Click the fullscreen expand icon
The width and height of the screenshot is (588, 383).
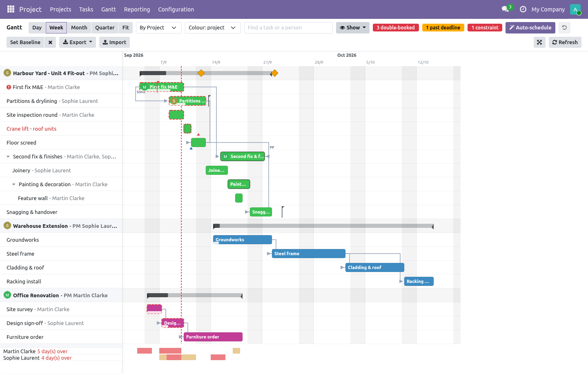[539, 42]
